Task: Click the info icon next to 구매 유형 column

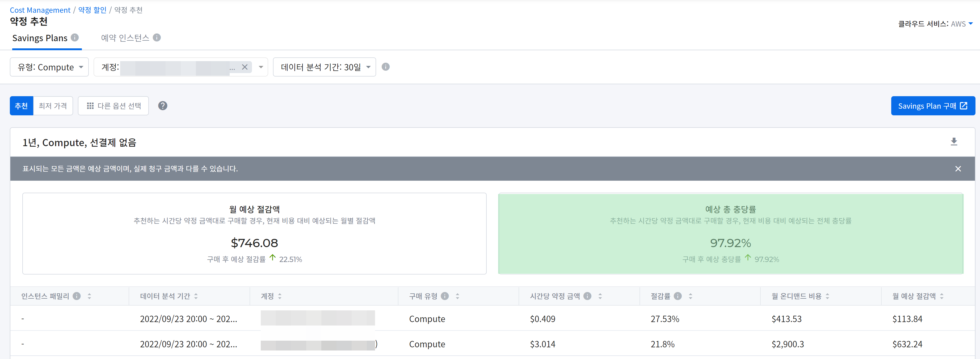Action: [445, 296]
